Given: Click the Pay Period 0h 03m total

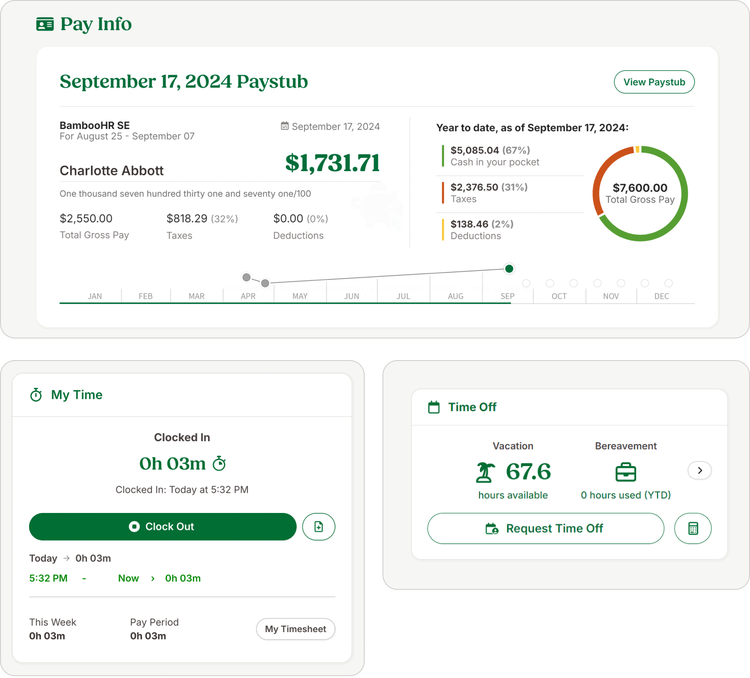Looking at the screenshot, I should (x=148, y=636).
